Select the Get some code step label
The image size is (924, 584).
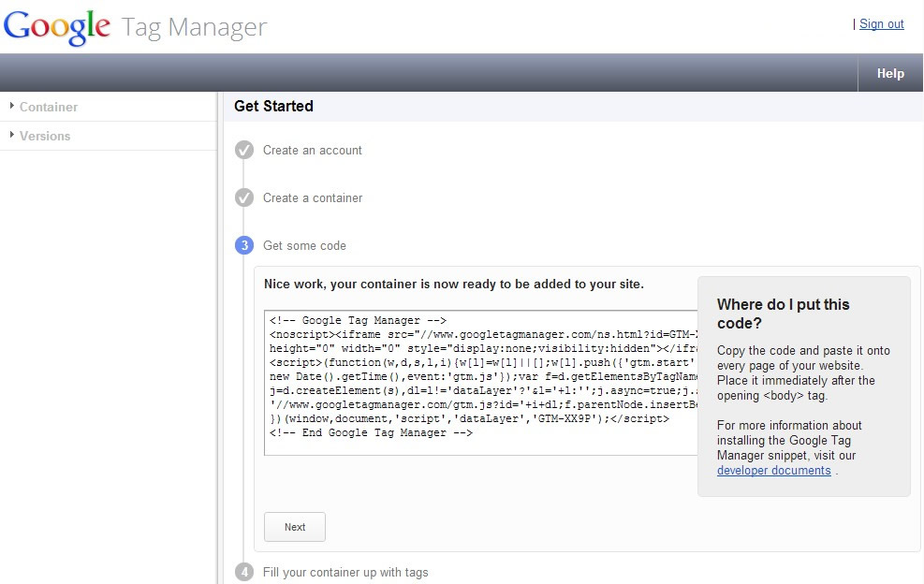click(x=304, y=246)
